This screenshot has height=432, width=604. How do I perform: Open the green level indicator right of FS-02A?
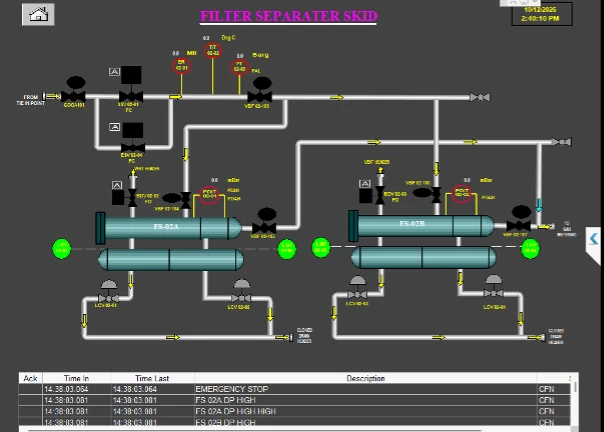pos(287,249)
